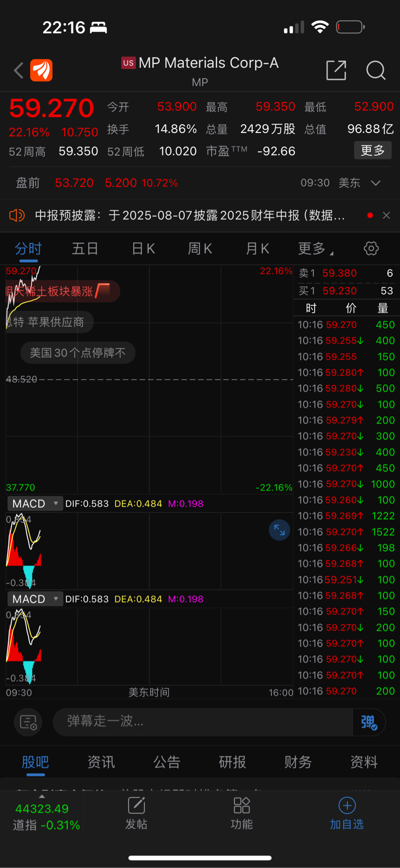Tap the 美国30个点停牌不 comment bubble
Screen dimensions: 400x868
tap(78, 353)
